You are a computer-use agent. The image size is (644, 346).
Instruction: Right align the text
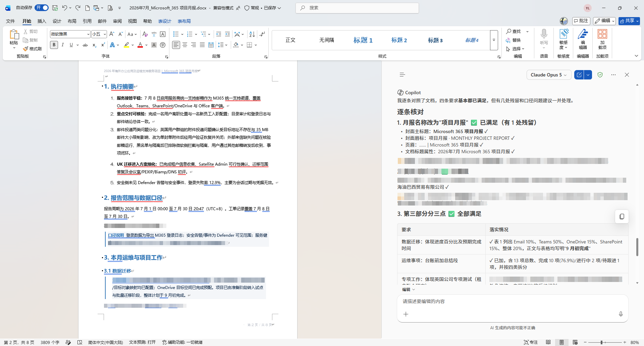point(194,45)
